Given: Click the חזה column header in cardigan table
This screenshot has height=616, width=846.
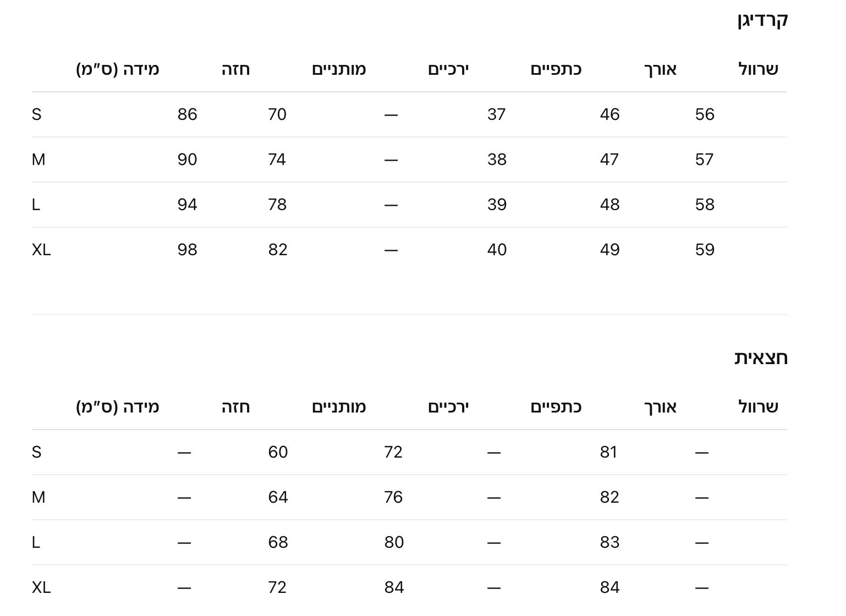Looking at the screenshot, I should pos(236,69).
